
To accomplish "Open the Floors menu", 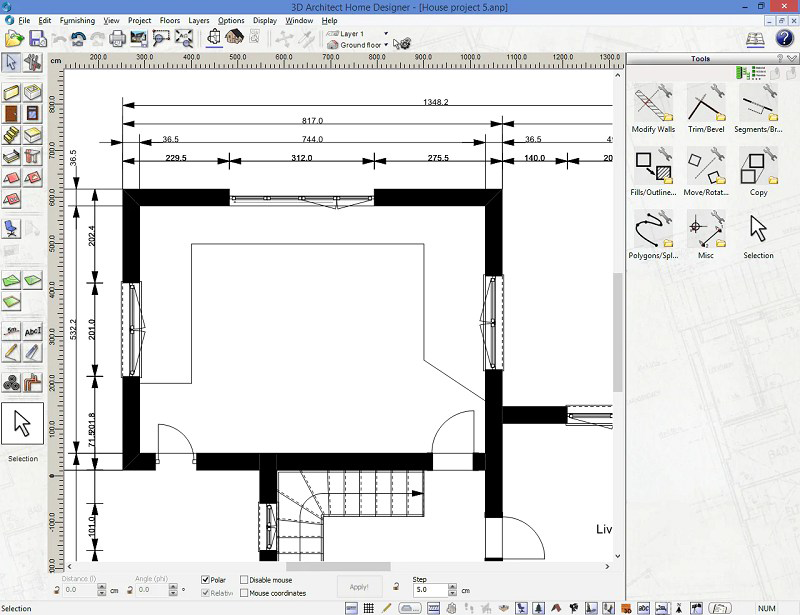I will point(170,20).
